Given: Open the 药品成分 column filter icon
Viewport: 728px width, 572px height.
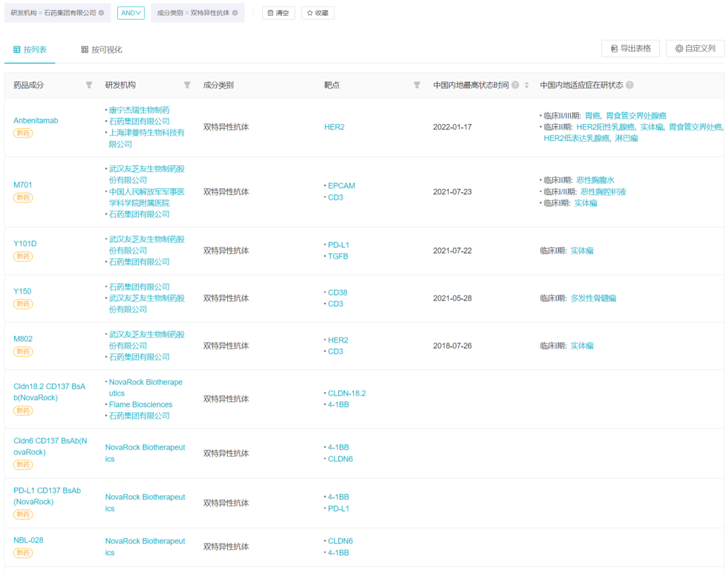Looking at the screenshot, I should [x=89, y=85].
